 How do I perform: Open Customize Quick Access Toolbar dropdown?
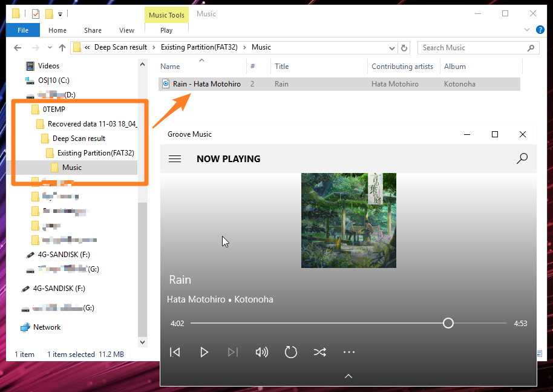point(61,15)
